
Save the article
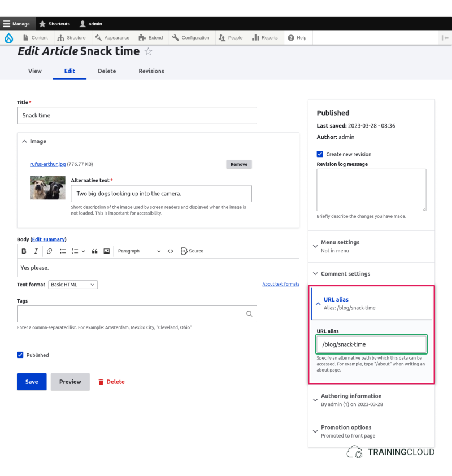(32, 382)
